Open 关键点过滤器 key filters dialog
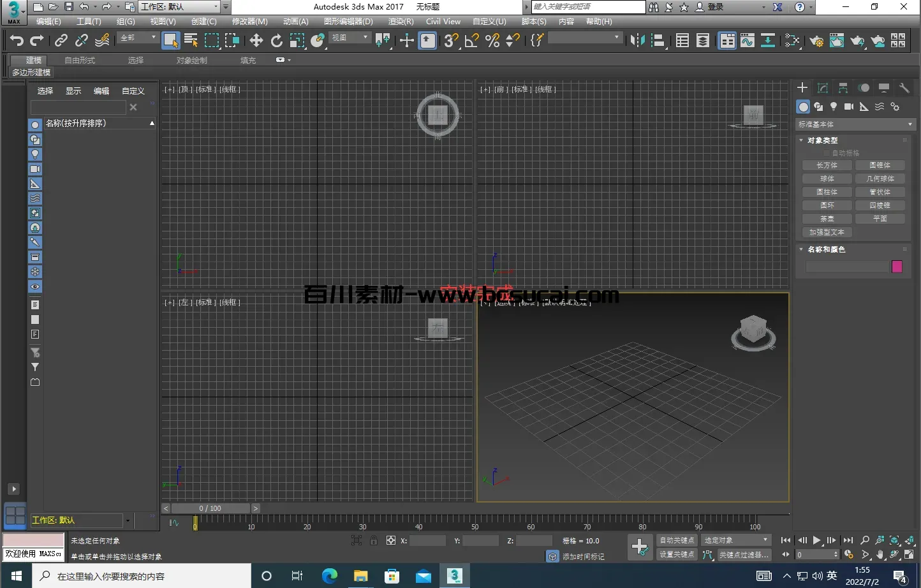The height and width of the screenshot is (588, 921). point(744,555)
